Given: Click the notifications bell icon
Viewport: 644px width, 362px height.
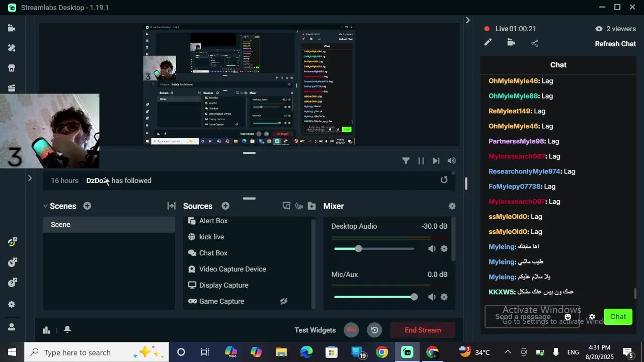Looking at the screenshot, I should 67,330.
